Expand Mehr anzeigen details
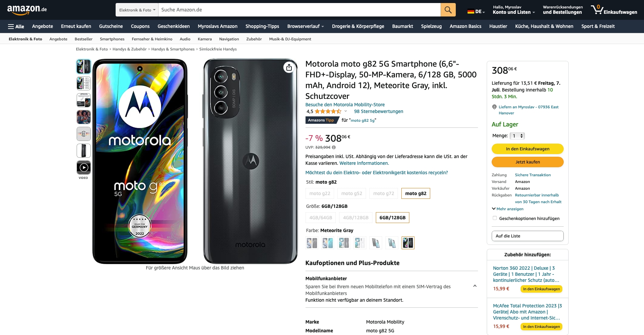The image size is (644, 335). point(508,209)
